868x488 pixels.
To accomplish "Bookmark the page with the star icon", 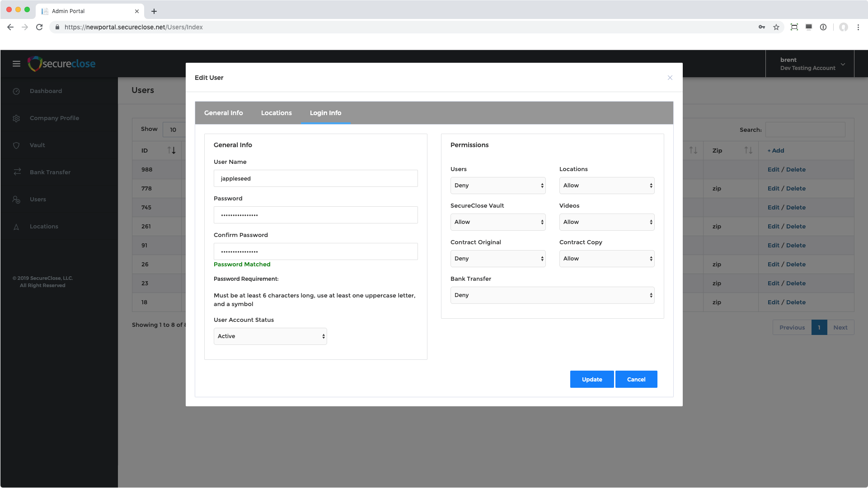I will tap(776, 27).
